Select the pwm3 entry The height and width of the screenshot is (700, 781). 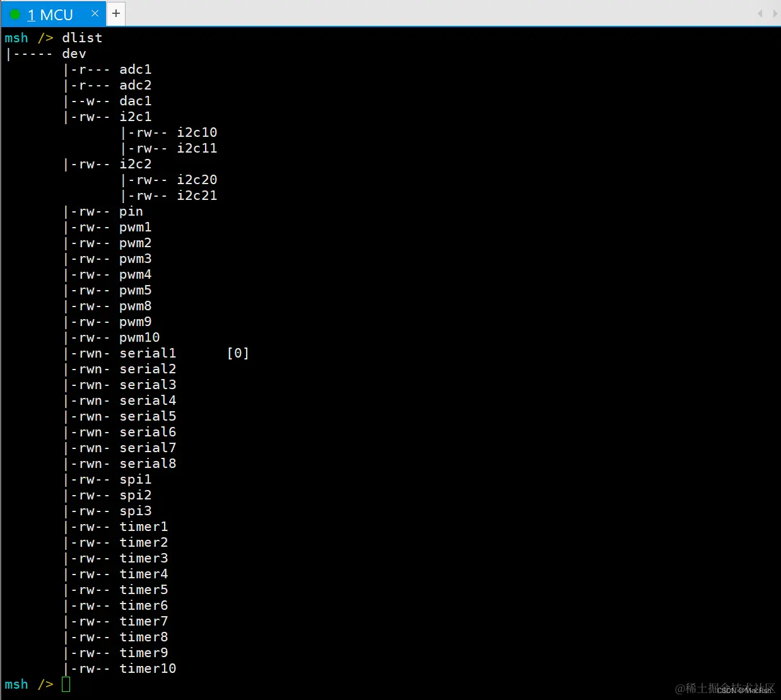click(x=136, y=259)
